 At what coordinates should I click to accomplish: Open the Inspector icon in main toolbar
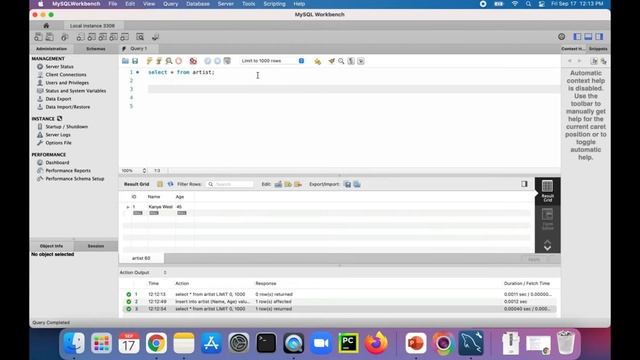pyautogui.click(x=64, y=37)
